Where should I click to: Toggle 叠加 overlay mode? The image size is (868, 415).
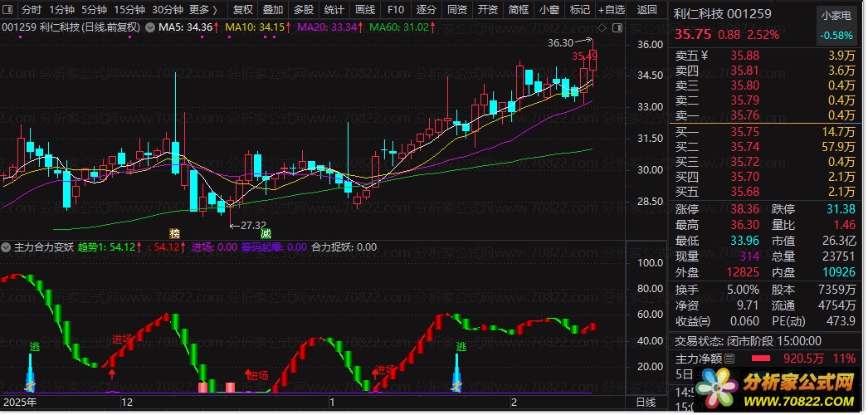[273, 10]
